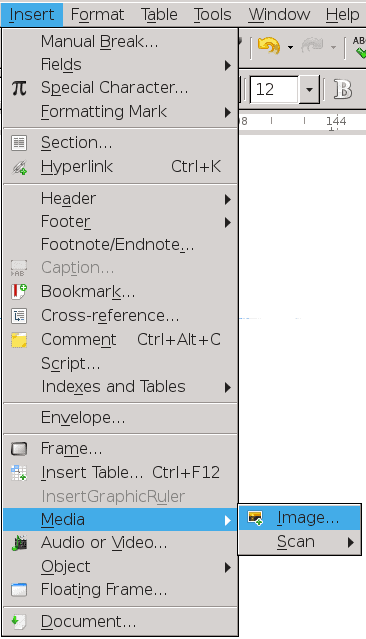The height and width of the screenshot is (639, 366).
Task: Click the Bookmark icon in Insert menu
Action: (x=19, y=292)
